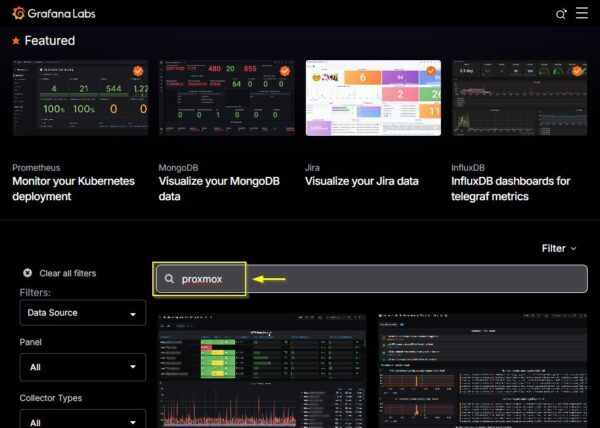Click the magnifier icon in dashboard search
This screenshot has height=428, width=600.
pyautogui.click(x=169, y=278)
